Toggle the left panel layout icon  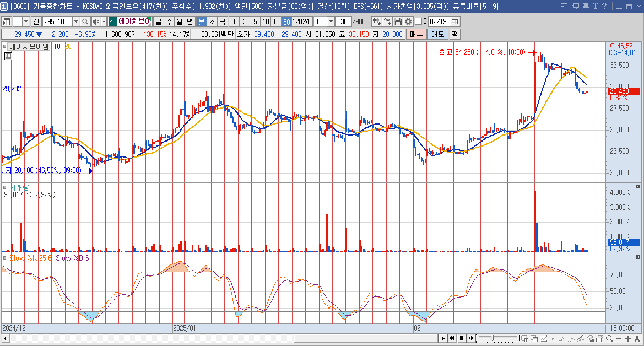pyautogui.click(x=7, y=21)
